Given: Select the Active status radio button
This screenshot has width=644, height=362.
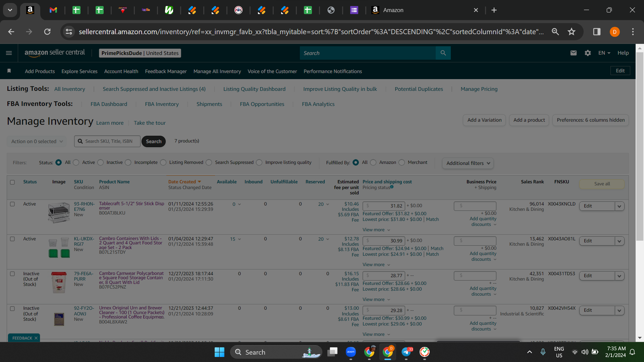Looking at the screenshot, I should click(76, 163).
